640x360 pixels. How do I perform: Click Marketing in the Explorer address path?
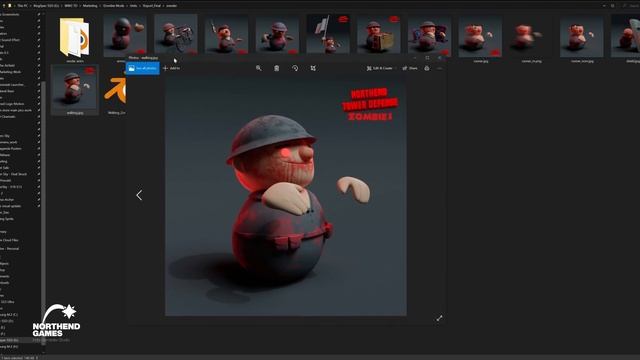90,6
